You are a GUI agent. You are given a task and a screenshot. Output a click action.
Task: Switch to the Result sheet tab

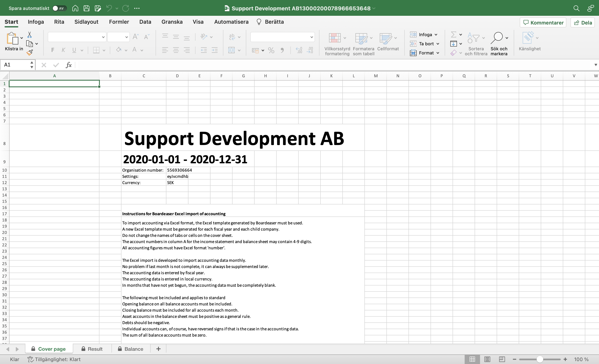(92, 349)
